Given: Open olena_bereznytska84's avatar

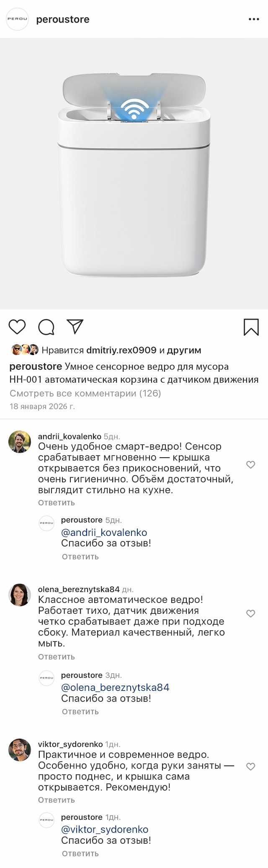Looking at the screenshot, I should (x=20, y=595).
